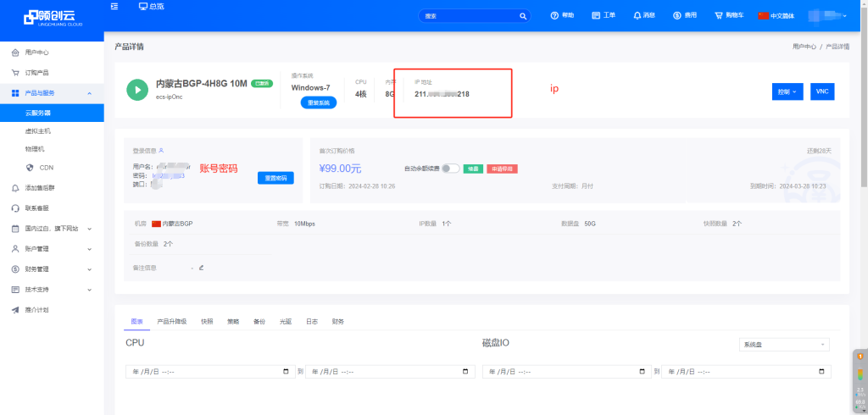Image resolution: width=868 pixels, height=415 pixels.
Task: Click pencil icon to edit 备注信息
Action: click(x=201, y=268)
